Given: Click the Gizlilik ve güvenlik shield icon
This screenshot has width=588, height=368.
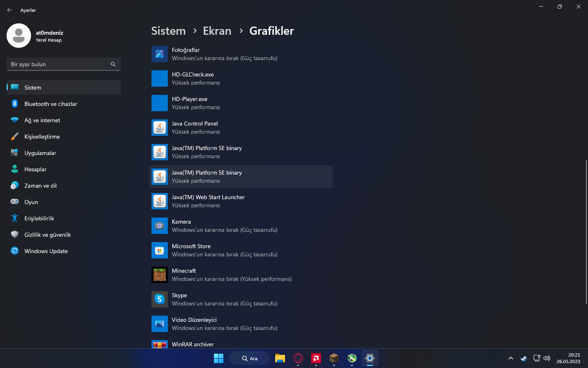Looking at the screenshot, I should point(15,235).
